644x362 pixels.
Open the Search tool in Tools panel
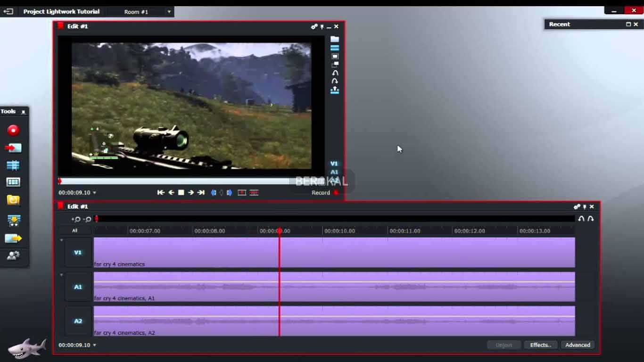13,200
